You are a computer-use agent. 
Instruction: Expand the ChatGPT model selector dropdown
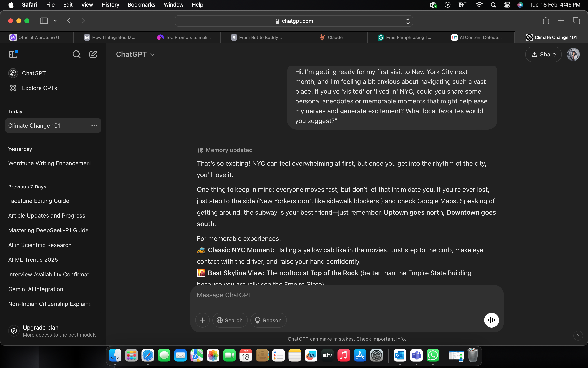[135, 54]
